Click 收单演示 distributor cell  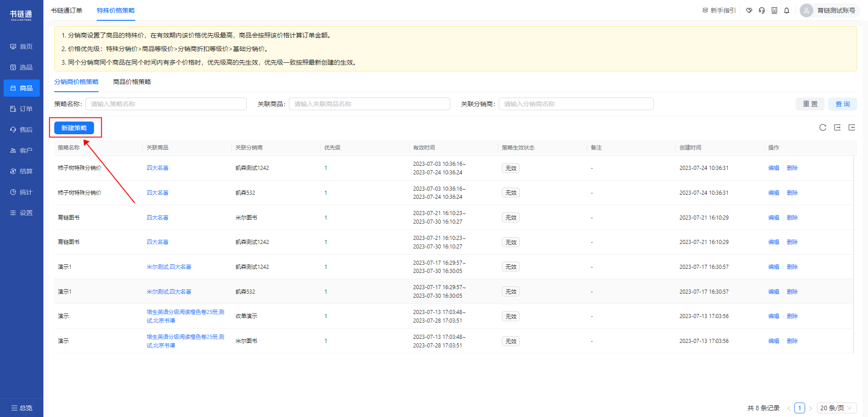tap(246, 316)
